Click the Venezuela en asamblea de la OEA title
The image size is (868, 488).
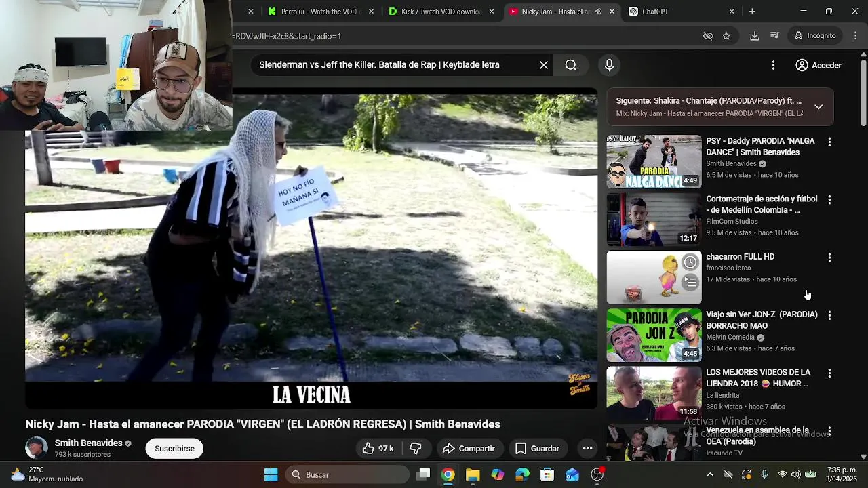point(758,436)
